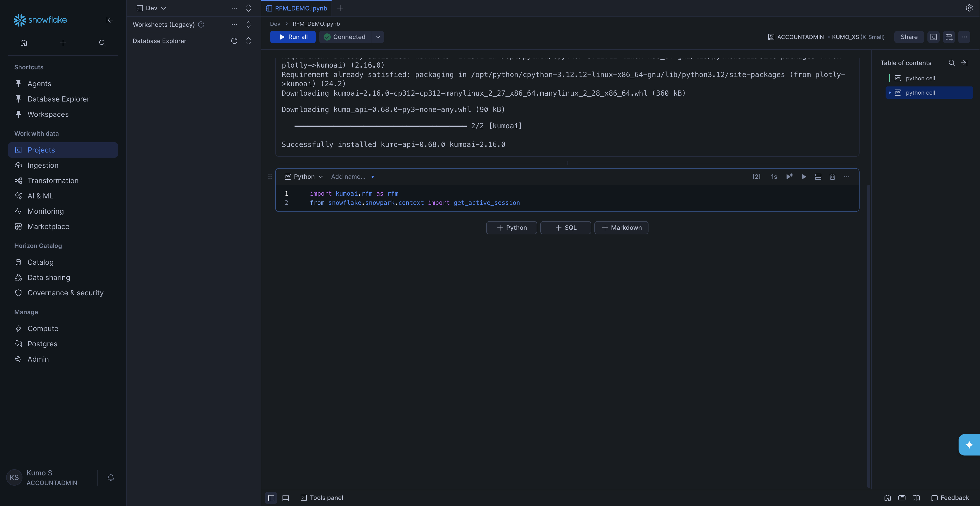
Task: Collapse the left navigation sidebar
Action: click(x=109, y=20)
